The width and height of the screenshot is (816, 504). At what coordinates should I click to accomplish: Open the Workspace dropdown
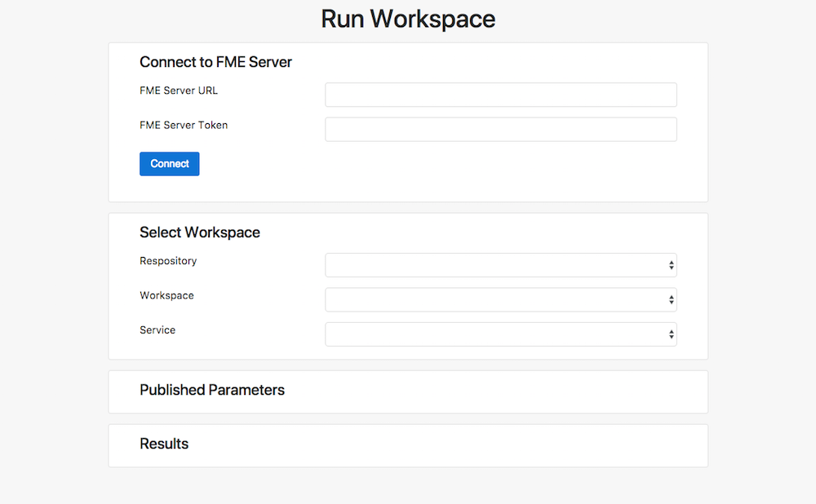click(x=501, y=299)
